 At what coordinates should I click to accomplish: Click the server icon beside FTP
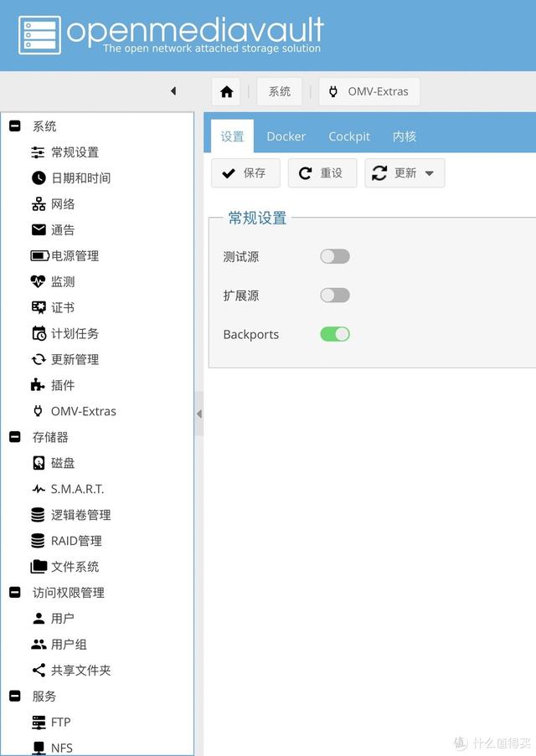pyautogui.click(x=39, y=723)
